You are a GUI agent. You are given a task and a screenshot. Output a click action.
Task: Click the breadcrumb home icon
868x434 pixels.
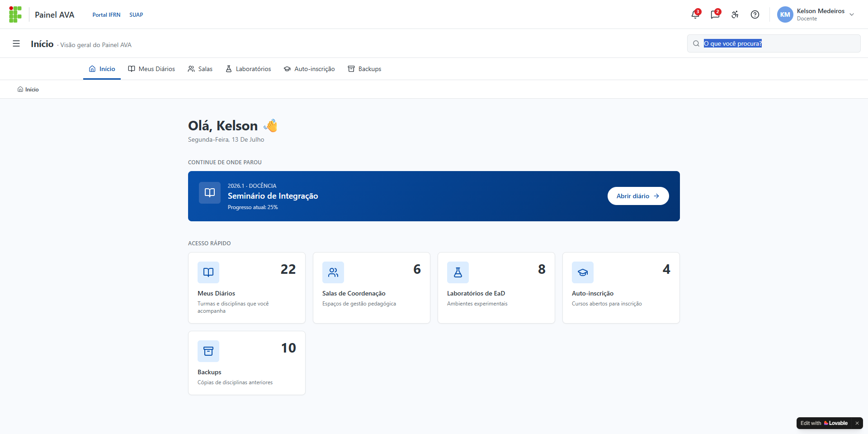[x=20, y=89]
